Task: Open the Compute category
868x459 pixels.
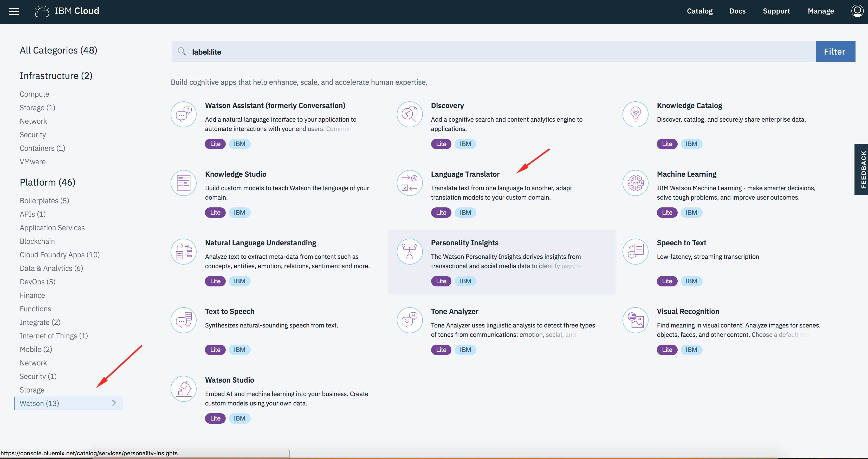Action: [x=34, y=94]
